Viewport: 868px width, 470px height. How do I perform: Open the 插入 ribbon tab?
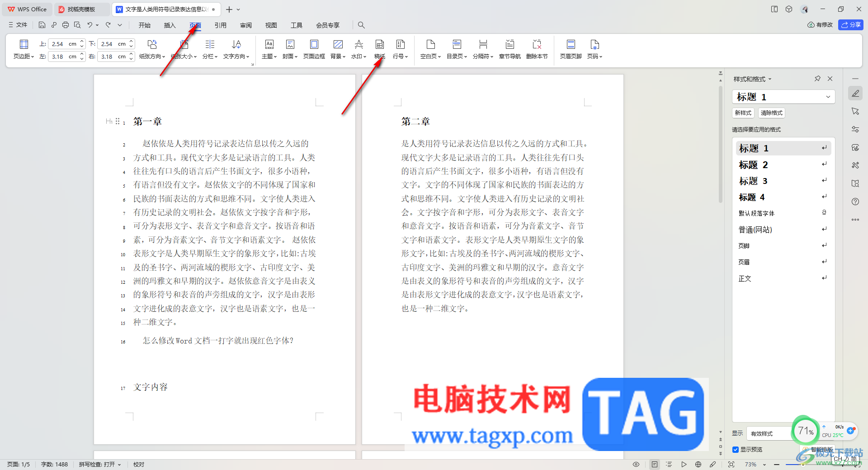170,25
